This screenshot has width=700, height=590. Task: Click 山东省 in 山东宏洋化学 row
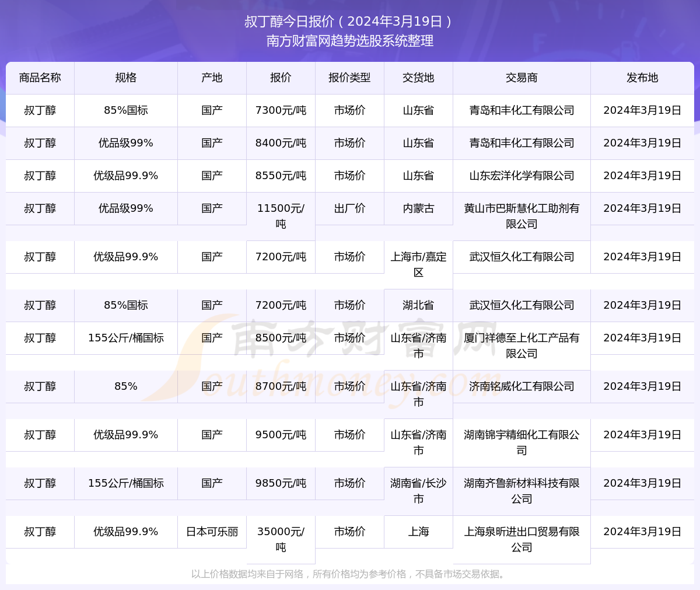pos(418,176)
